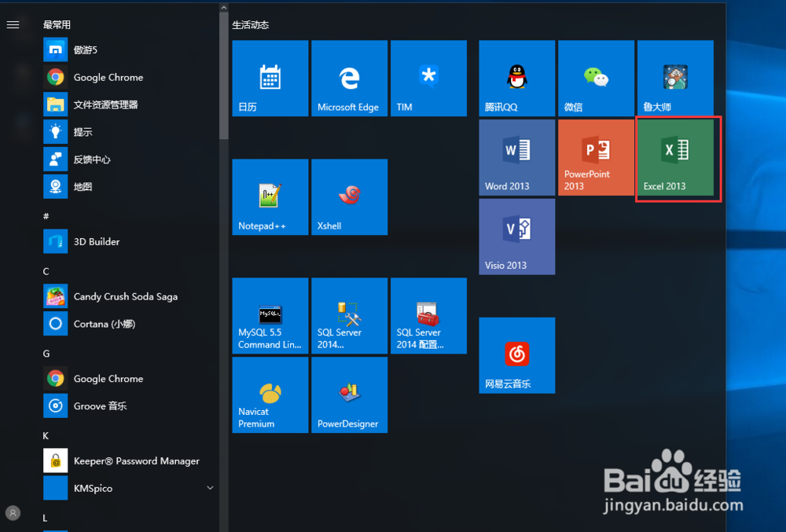Click the scrollbar up arrow

tap(224, 8)
